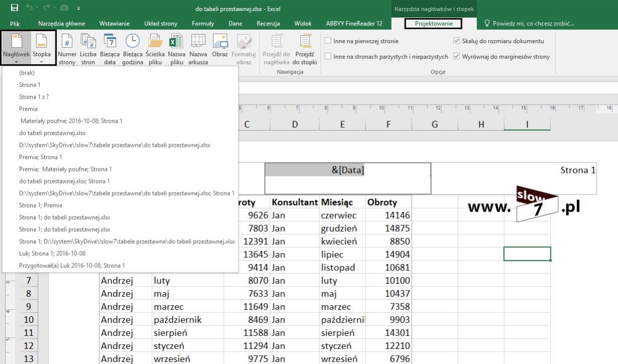The width and height of the screenshot is (618, 364).
Task: Uncheck Skaluj do rozmiaru dokumentu
Action: [x=456, y=41]
